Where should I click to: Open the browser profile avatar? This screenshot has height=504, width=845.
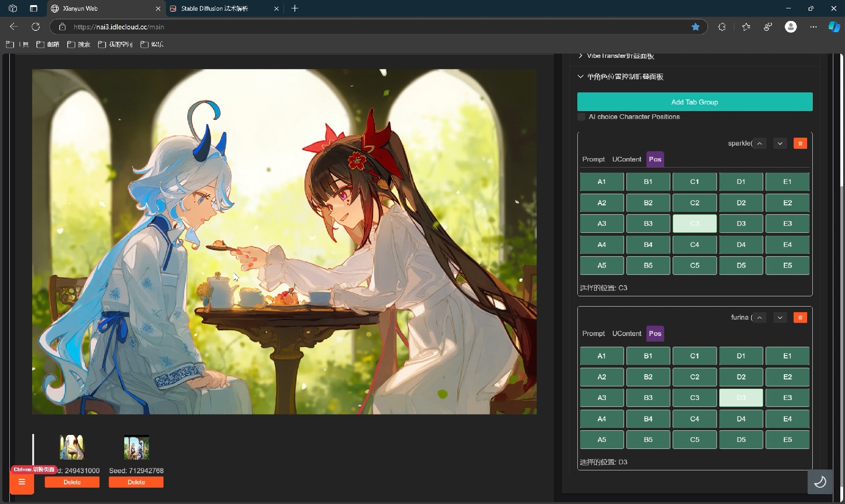790,27
